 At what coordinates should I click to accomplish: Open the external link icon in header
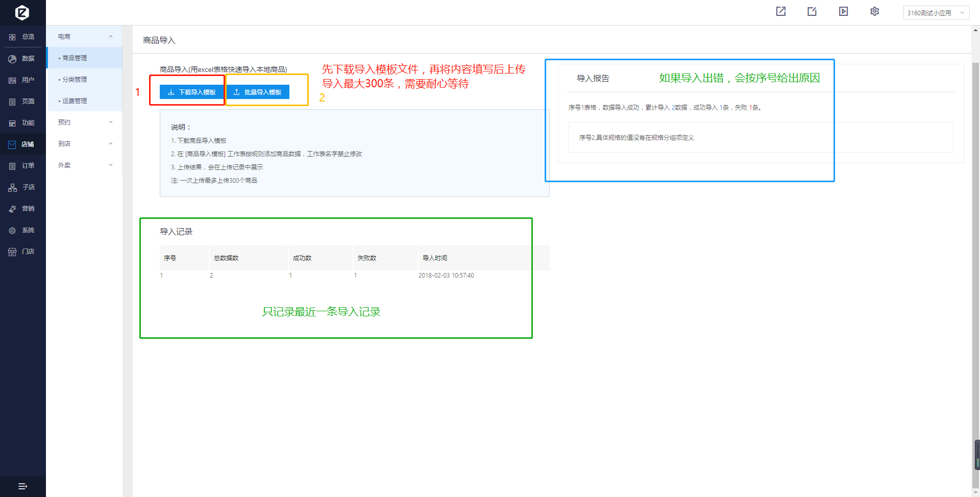(x=780, y=12)
